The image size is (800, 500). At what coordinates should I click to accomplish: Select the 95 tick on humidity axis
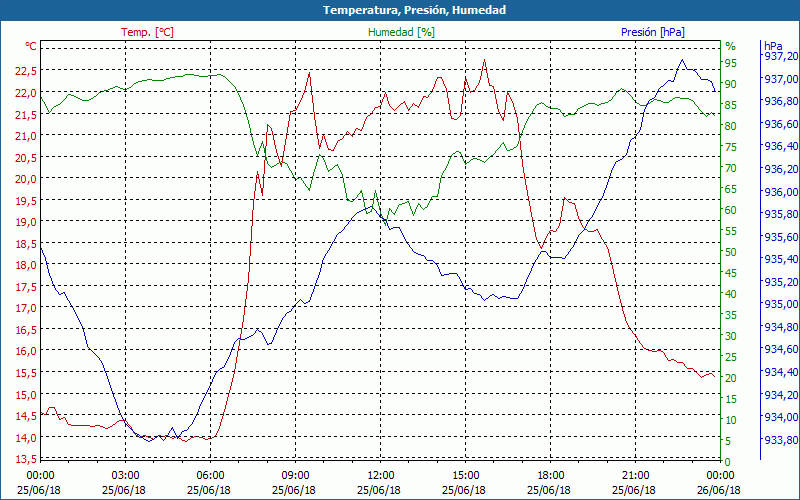(x=731, y=63)
